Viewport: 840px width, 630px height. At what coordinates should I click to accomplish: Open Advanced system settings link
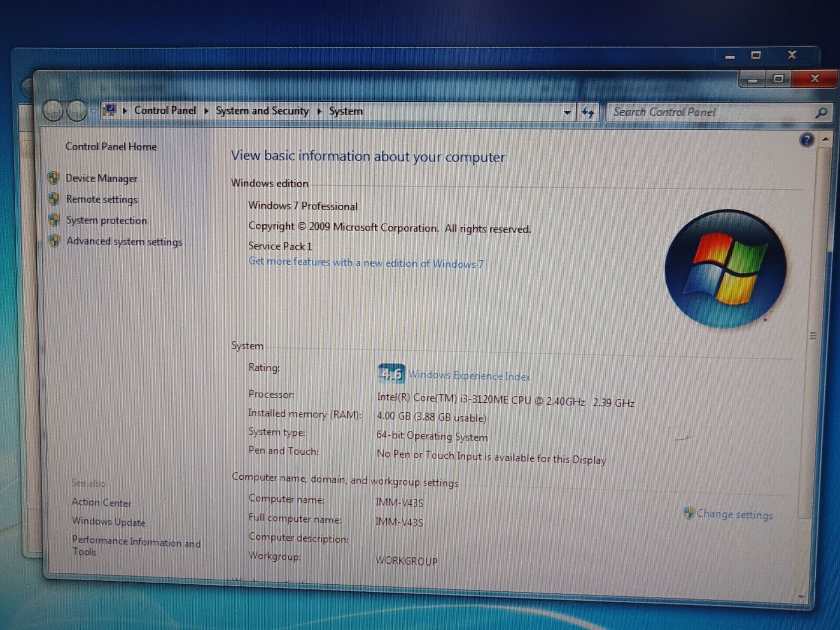(124, 241)
